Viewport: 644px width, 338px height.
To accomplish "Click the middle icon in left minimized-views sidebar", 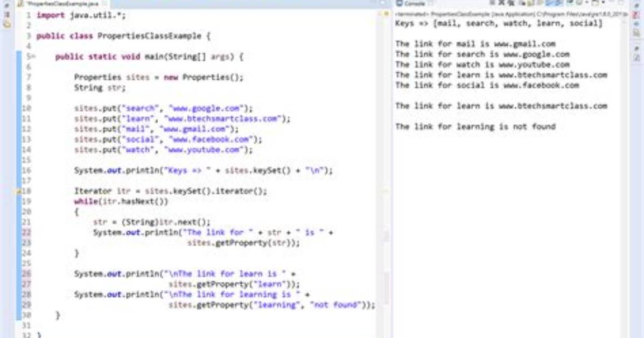I will pyautogui.click(x=6, y=14).
